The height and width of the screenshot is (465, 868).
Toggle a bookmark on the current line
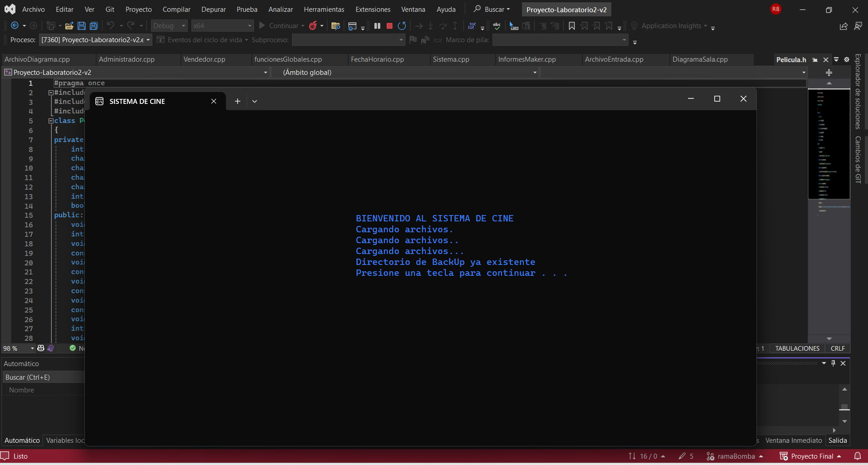571,26
